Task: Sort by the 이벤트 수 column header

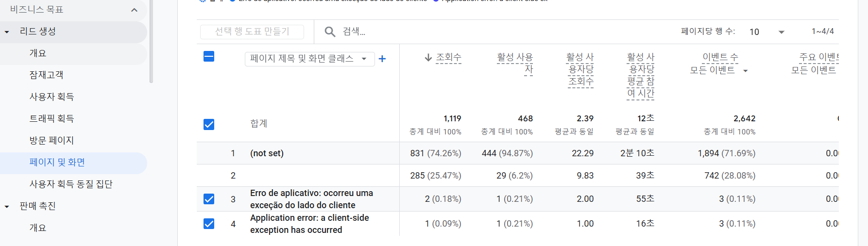Action: click(x=720, y=57)
